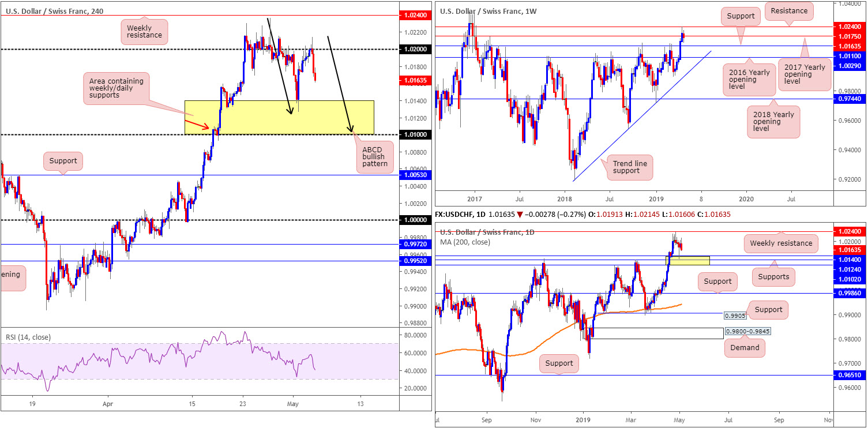This screenshot has width=868, height=428.
Task: Click the 'Support' callout on the 240 chart
Action: pyautogui.click(x=63, y=161)
